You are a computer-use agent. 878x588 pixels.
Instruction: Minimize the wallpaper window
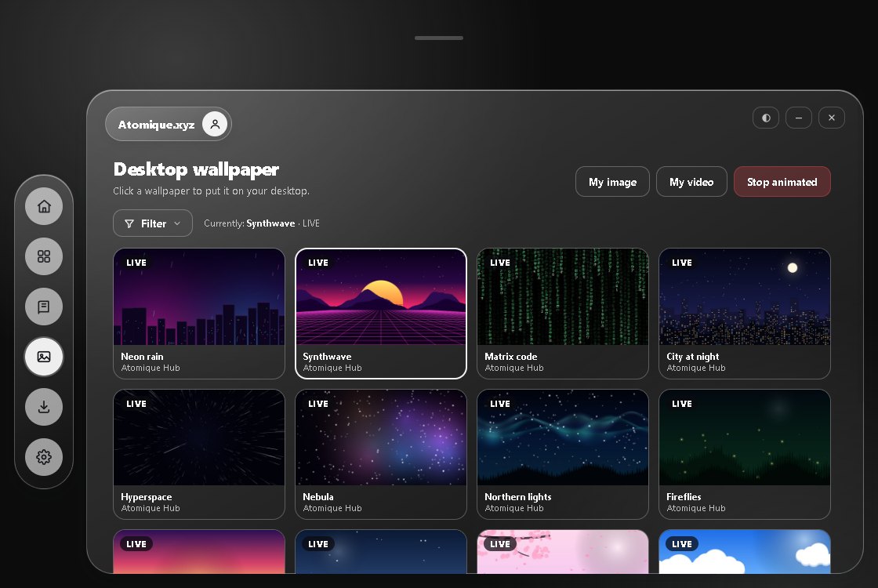tap(799, 118)
